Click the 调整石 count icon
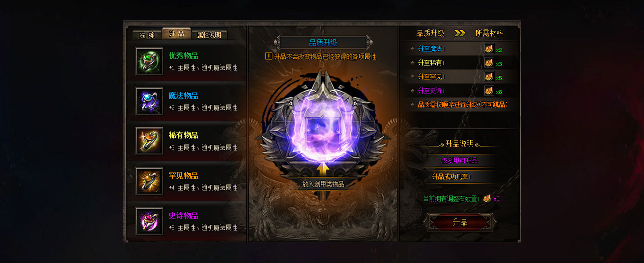The height and width of the screenshot is (263, 644). click(x=487, y=198)
